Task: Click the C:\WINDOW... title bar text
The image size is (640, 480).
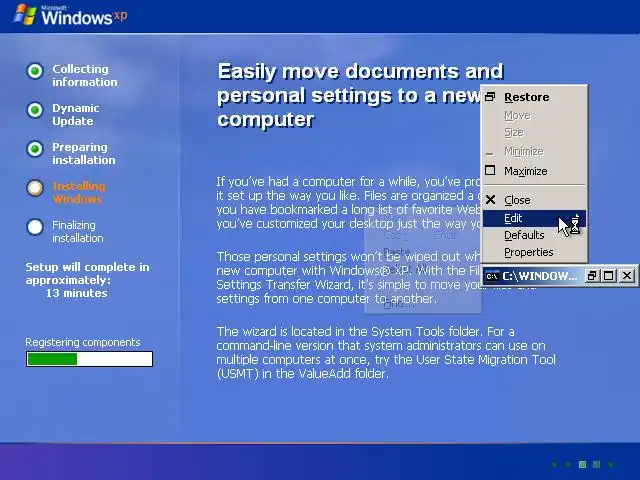Action: 540,276
